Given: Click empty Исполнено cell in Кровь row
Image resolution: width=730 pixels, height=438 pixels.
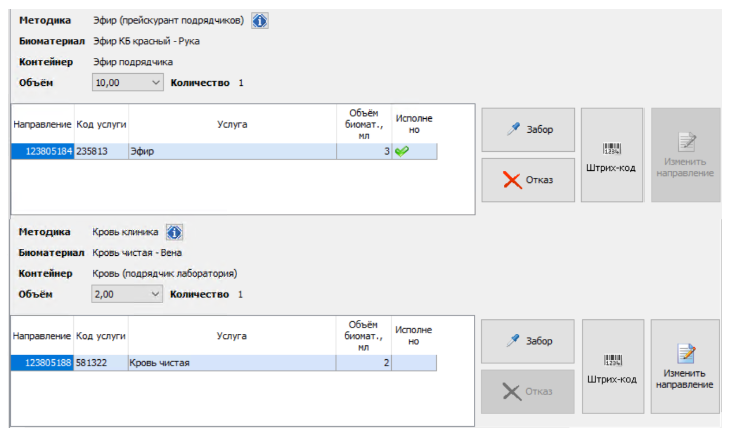Looking at the screenshot, I should click(413, 363).
